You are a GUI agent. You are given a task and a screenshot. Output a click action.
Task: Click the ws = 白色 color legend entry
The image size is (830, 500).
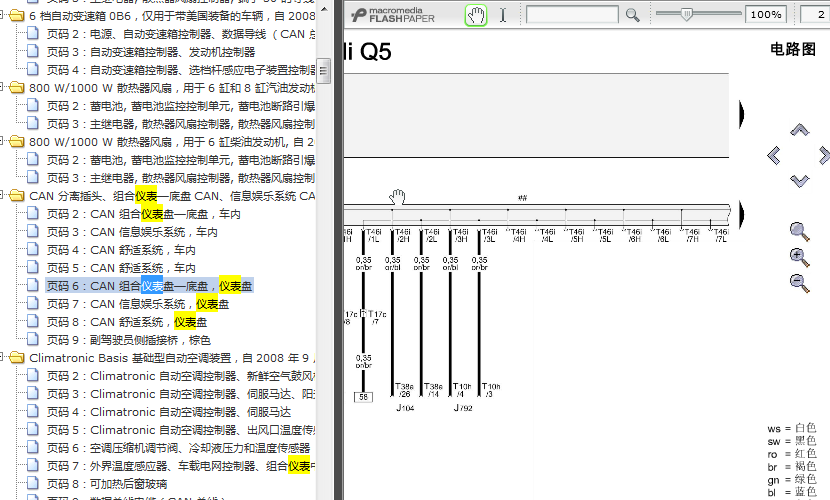coord(792,428)
